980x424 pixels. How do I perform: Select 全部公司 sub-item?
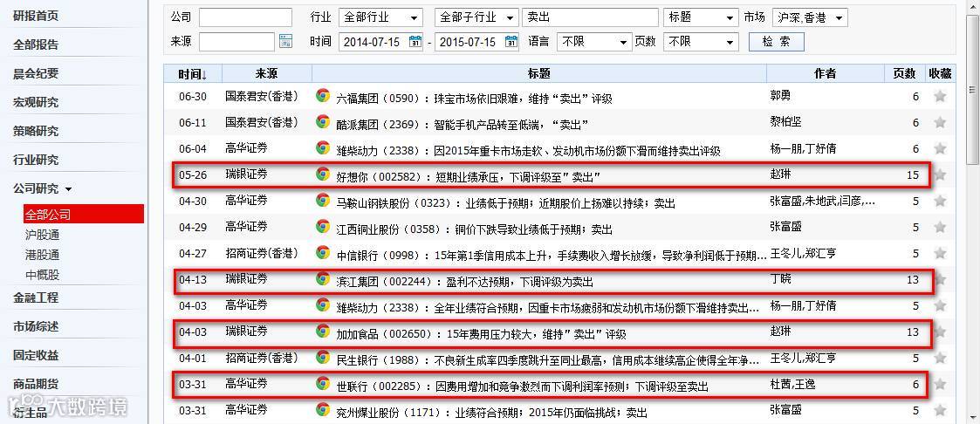click(x=83, y=215)
